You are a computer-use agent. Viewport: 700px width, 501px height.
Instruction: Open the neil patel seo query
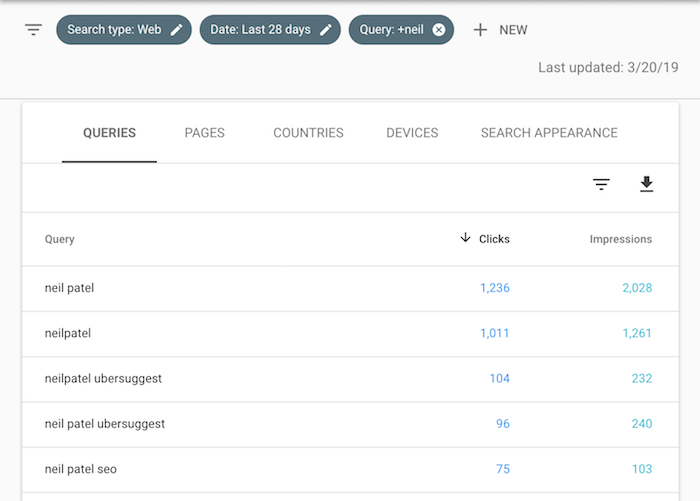click(x=350, y=469)
